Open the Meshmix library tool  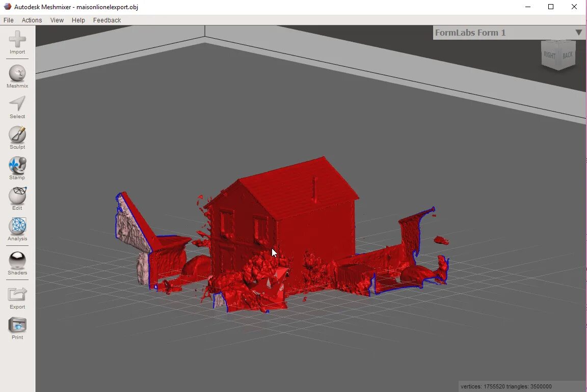[x=17, y=76]
